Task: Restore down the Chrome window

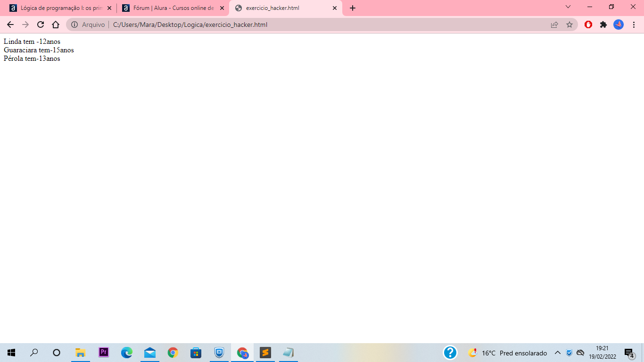Action: (x=611, y=7)
